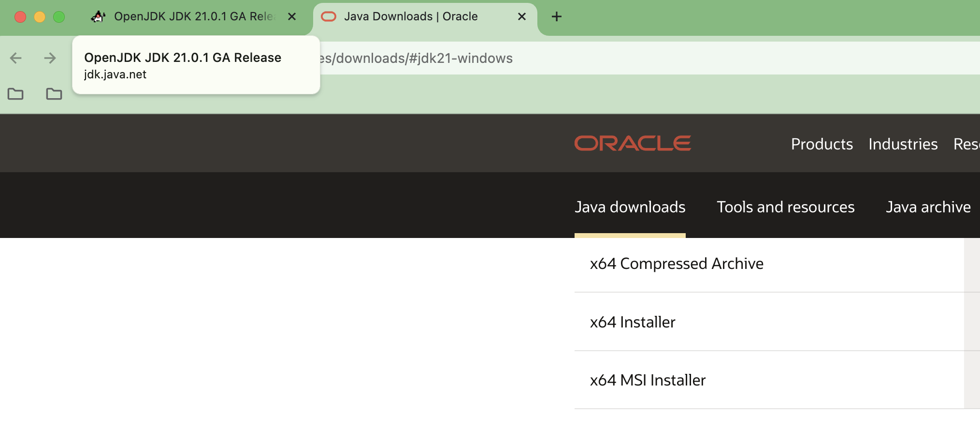Click the green macOS fullscreen button
980x445 pixels.
click(x=59, y=17)
